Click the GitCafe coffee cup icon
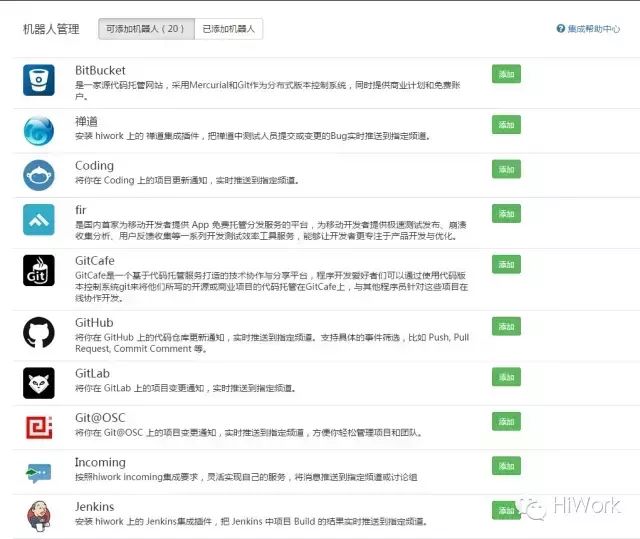640x539 pixels. pyautogui.click(x=39, y=270)
